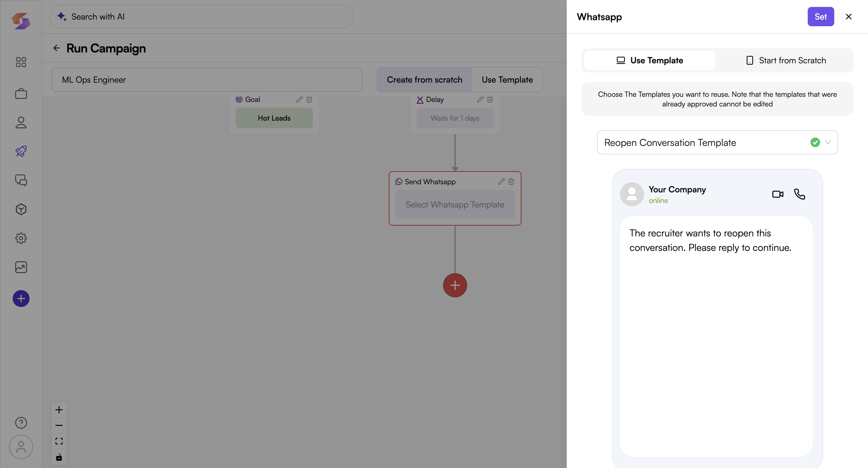Click the online status text

point(659,201)
